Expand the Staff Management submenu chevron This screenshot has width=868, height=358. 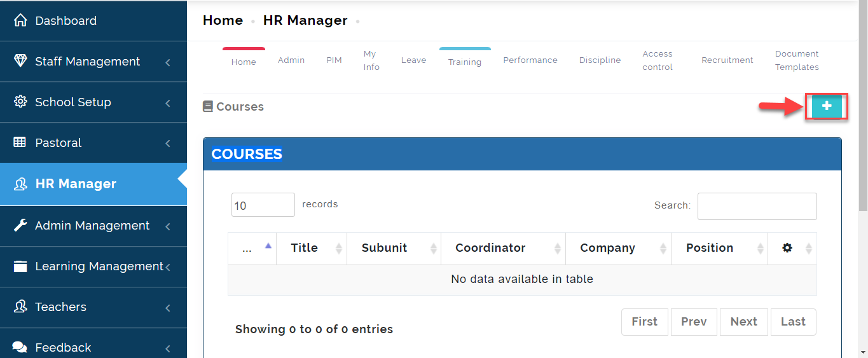168,62
